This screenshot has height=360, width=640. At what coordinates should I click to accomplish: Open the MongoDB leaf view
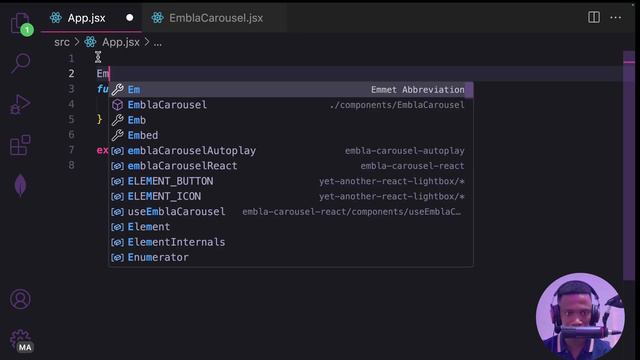click(x=20, y=186)
